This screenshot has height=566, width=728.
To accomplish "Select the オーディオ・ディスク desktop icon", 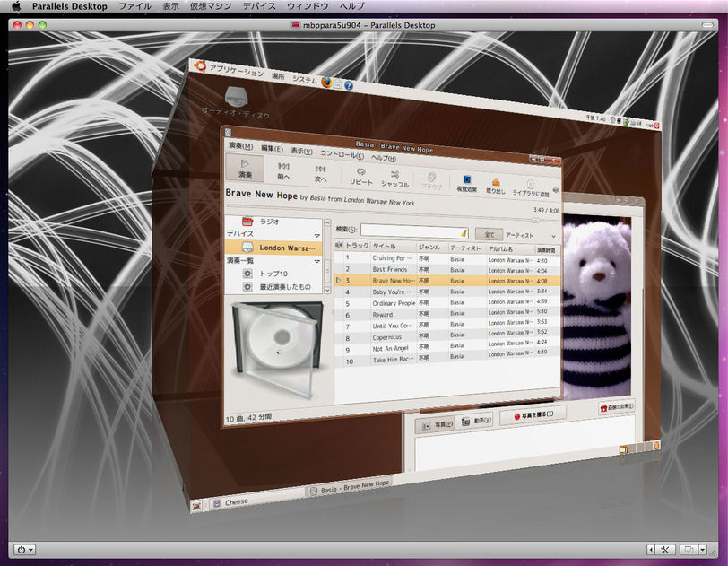I will click(236, 101).
